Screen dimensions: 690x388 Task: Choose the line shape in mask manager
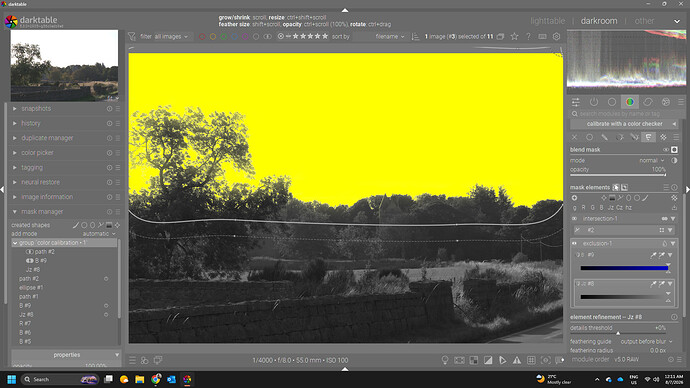coord(76,225)
